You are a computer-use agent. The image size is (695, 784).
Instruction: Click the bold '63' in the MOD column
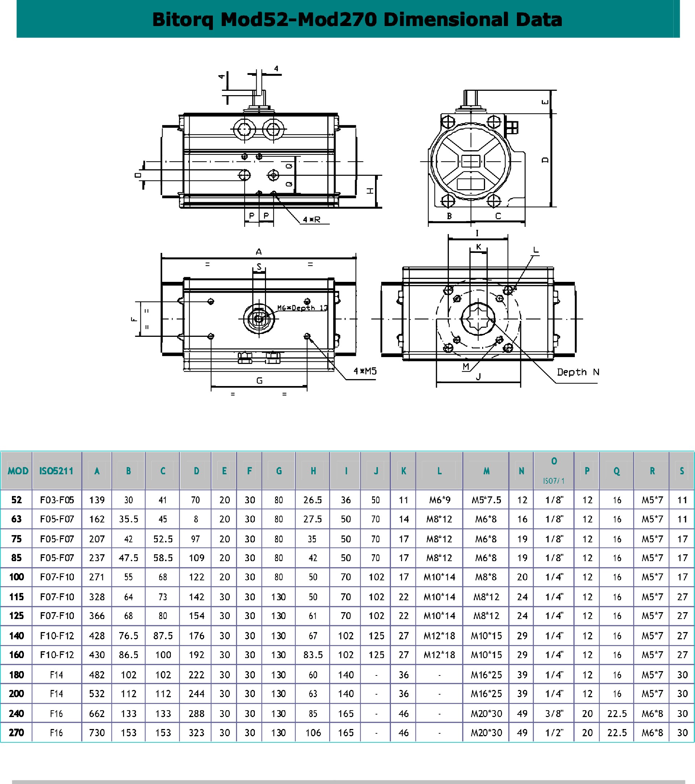17,519
